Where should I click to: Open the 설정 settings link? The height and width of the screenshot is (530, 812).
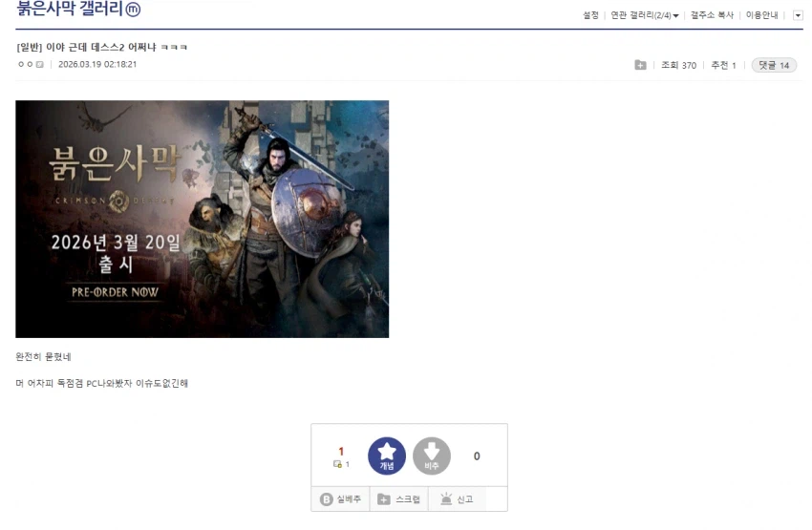[590, 15]
